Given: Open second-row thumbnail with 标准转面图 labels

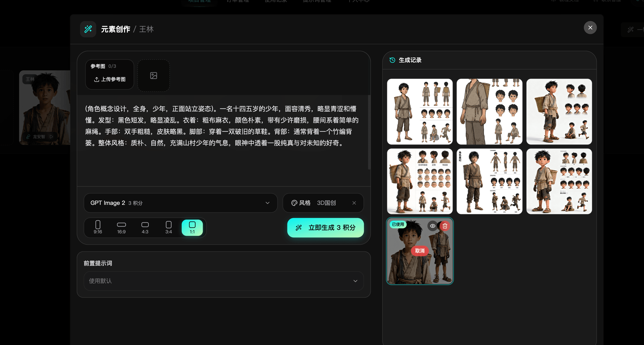Looking at the screenshot, I should [420, 181].
